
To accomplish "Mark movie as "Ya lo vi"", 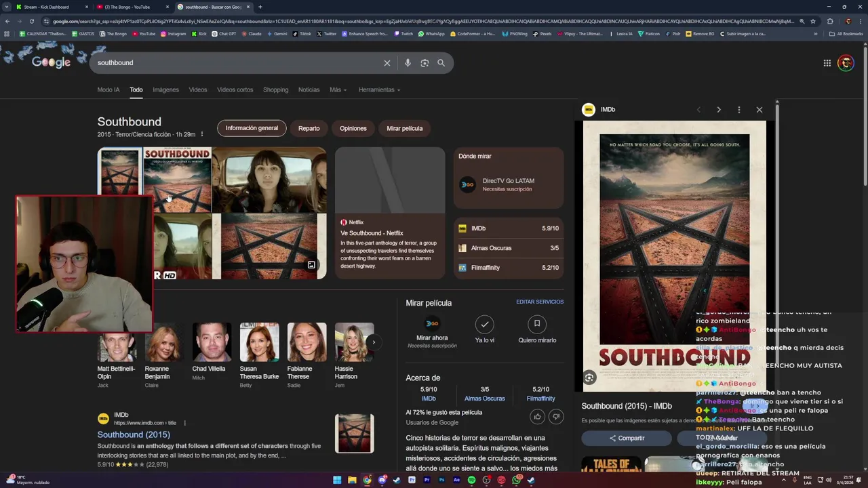I will (484, 324).
